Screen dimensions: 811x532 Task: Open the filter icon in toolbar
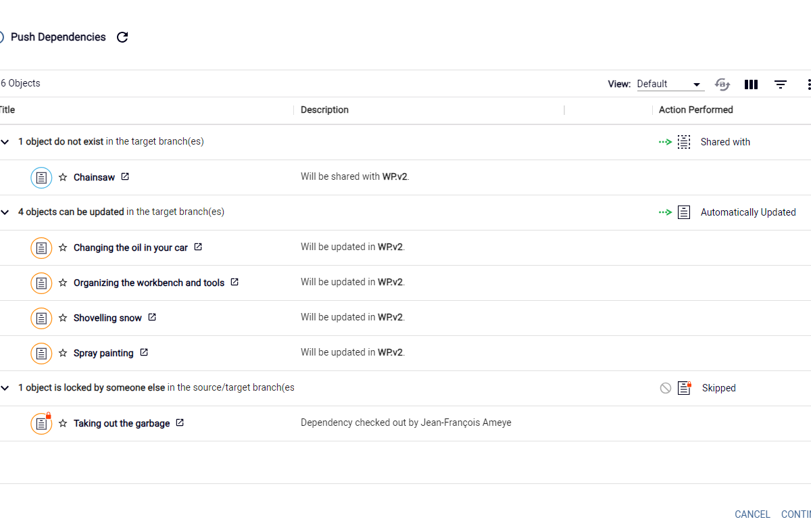pos(781,84)
